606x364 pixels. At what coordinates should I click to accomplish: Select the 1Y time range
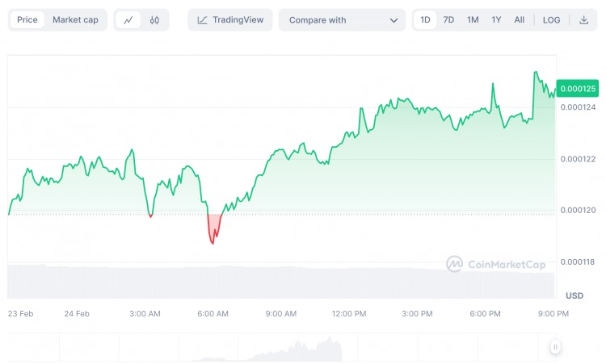[x=496, y=20]
